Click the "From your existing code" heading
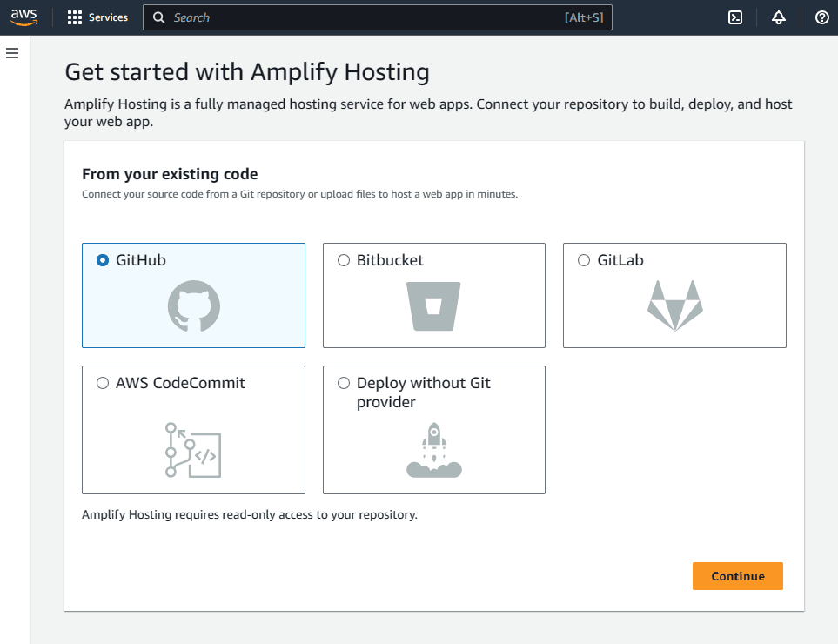The width and height of the screenshot is (838, 644). [x=170, y=174]
